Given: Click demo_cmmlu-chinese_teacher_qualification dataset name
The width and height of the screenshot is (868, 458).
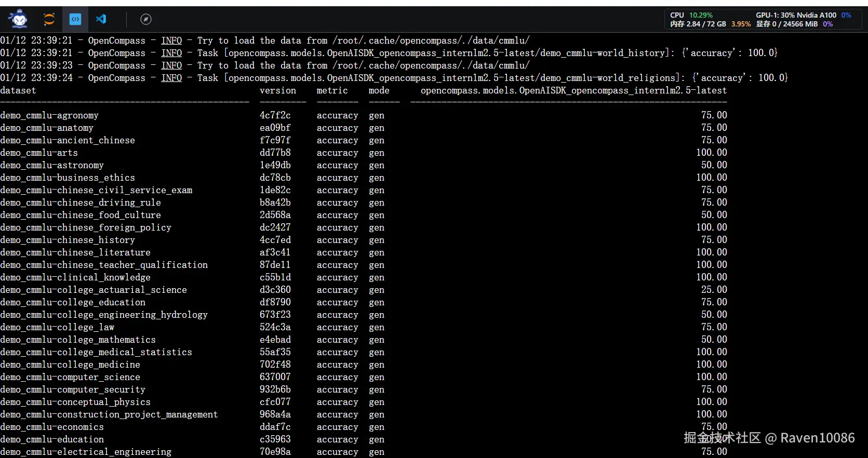Looking at the screenshot, I should pyautogui.click(x=104, y=265).
